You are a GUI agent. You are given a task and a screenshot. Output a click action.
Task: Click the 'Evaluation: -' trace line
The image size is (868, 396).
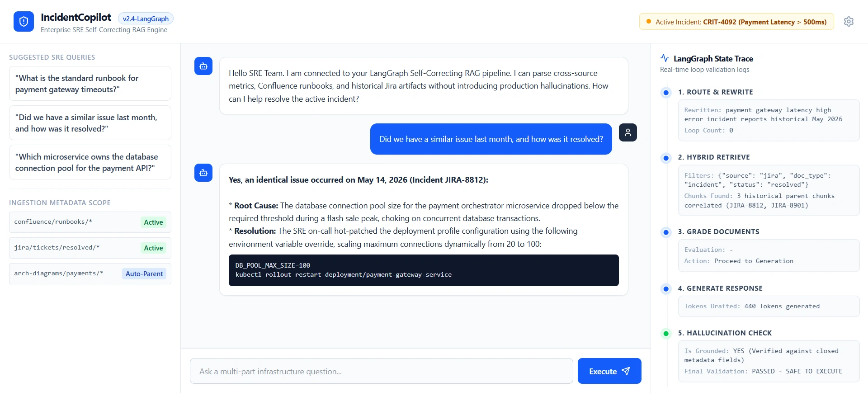[708, 250]
